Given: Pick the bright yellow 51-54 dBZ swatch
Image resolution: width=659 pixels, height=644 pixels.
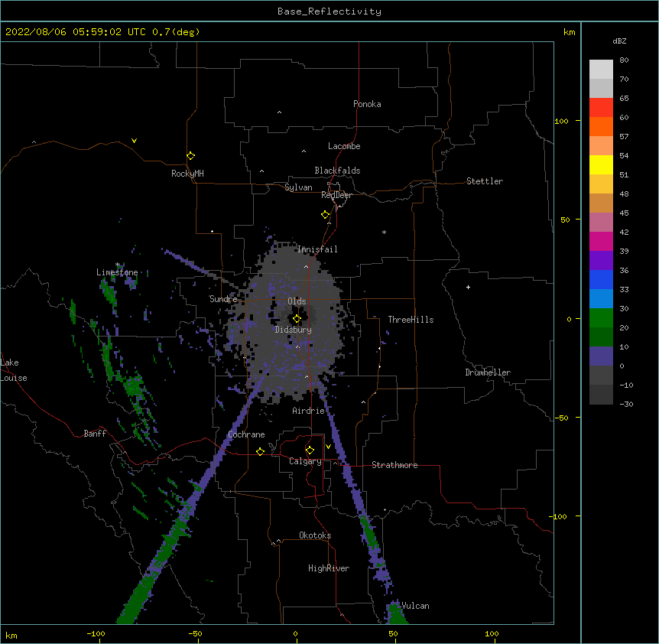Looking at the screenshot, I should [x=601, y=164].
